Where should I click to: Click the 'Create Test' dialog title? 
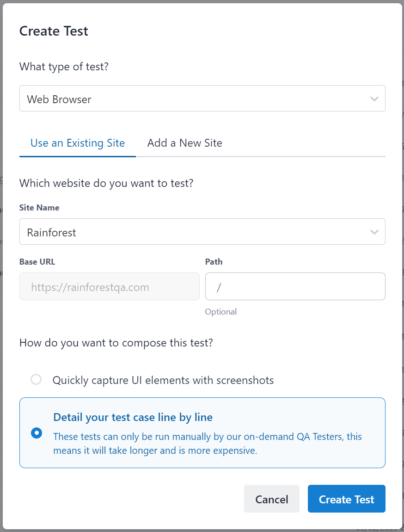(x=54, y=31)
